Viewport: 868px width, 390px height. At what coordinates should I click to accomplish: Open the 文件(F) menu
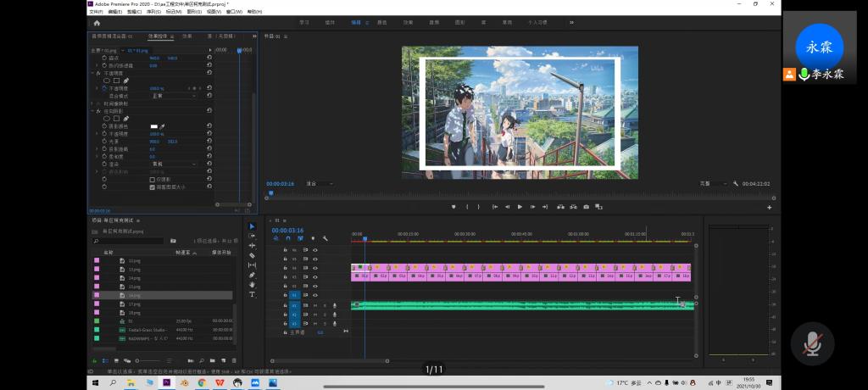click(x=96, y=12)
